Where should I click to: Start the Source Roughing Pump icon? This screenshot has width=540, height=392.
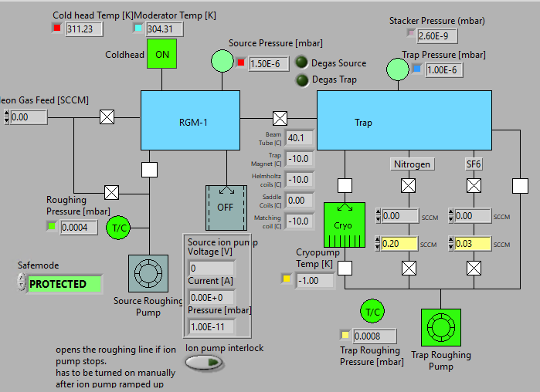click(x=148, y=274)
